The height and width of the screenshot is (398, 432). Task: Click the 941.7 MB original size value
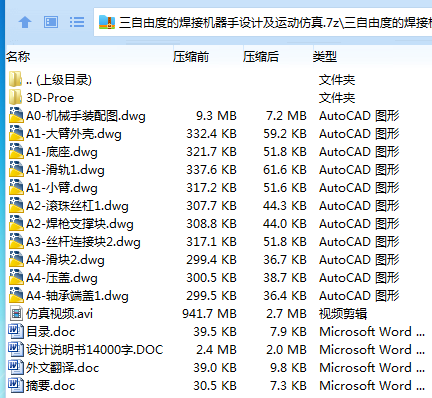click(209, 314)
